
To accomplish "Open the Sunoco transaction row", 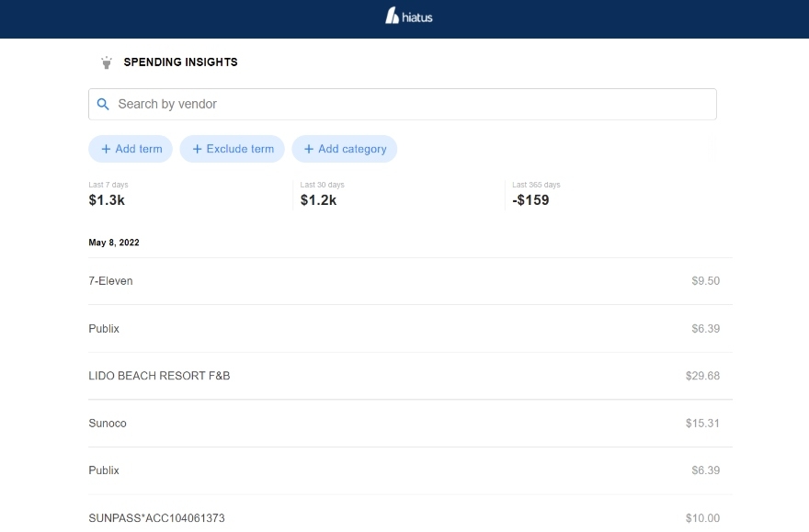I will coord(410,424).
